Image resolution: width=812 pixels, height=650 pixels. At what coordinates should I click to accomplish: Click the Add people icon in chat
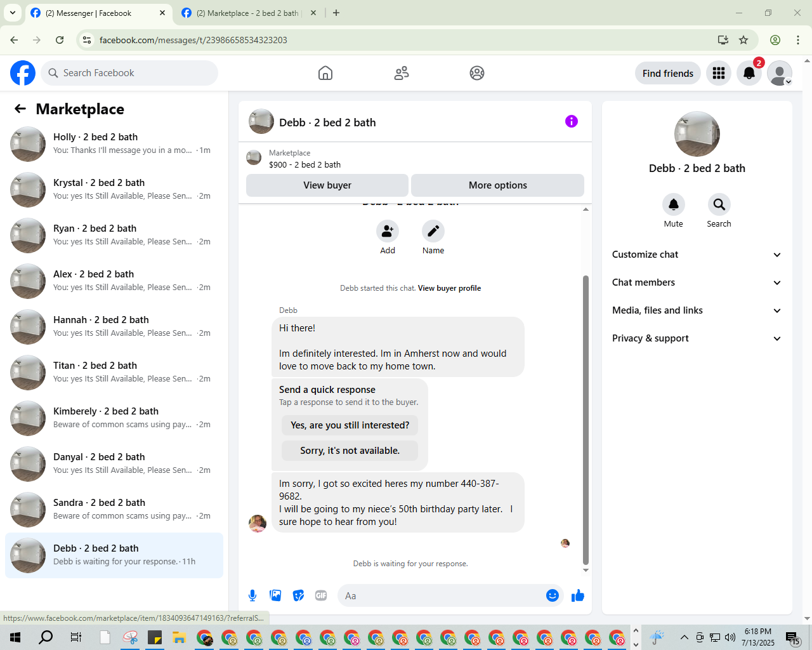(388, 231)
